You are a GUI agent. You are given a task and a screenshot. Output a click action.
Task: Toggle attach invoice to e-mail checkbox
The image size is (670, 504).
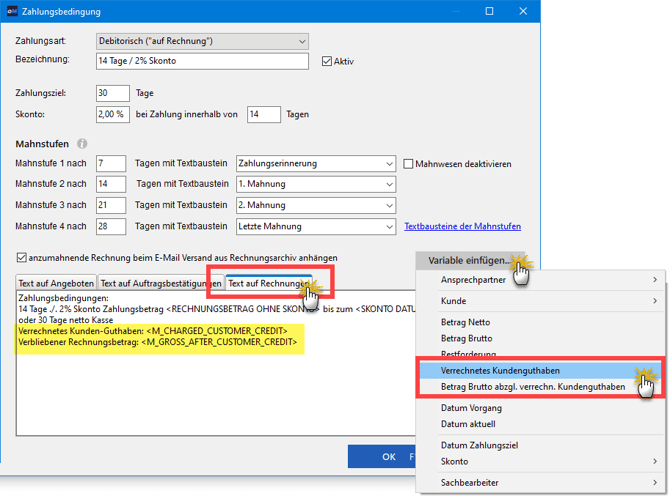coord(23,257)
